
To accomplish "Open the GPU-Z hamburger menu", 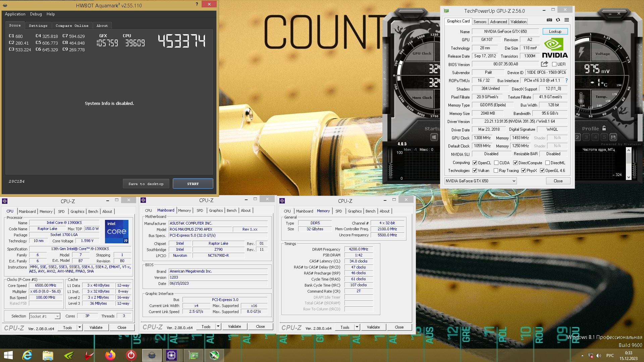I will [x=567, y=20].
